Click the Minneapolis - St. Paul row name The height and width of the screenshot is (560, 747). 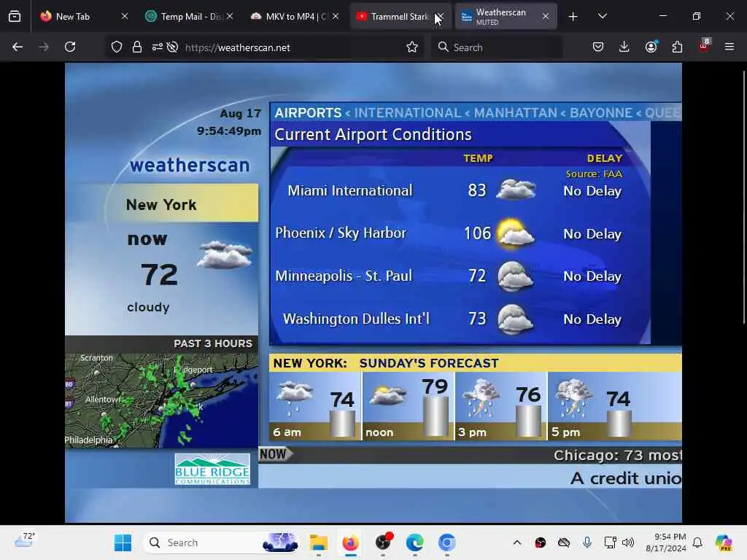(x=344, y=276)
